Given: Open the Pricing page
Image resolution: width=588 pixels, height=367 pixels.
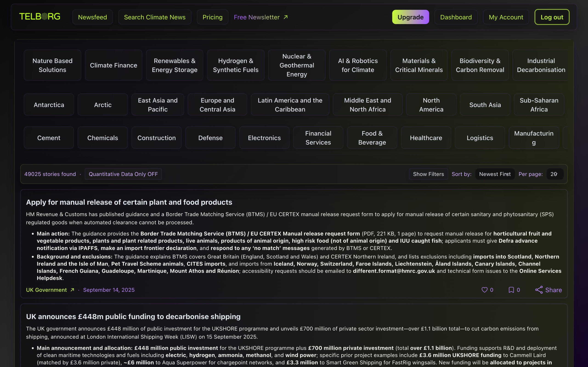Looking at the screenshot, I should point(212,17).
